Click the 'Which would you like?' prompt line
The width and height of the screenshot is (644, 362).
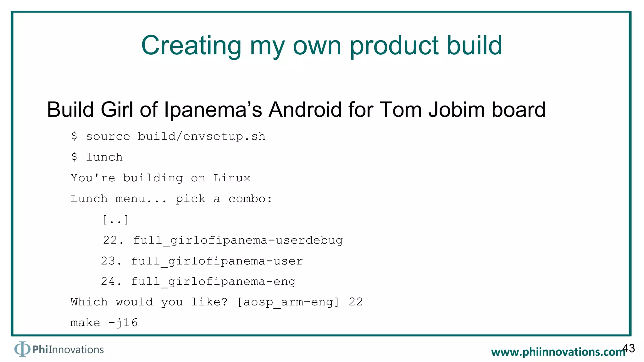pyautogui.click(x=217, y=302)
